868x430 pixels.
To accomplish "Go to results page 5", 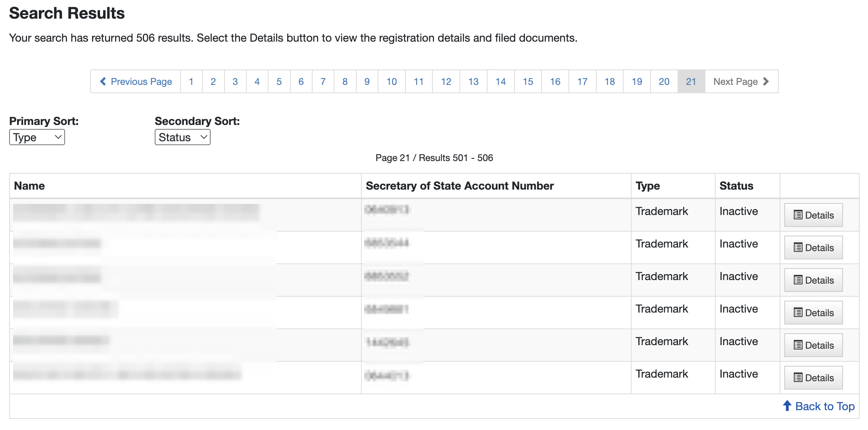I will click(x=279, y=81).
